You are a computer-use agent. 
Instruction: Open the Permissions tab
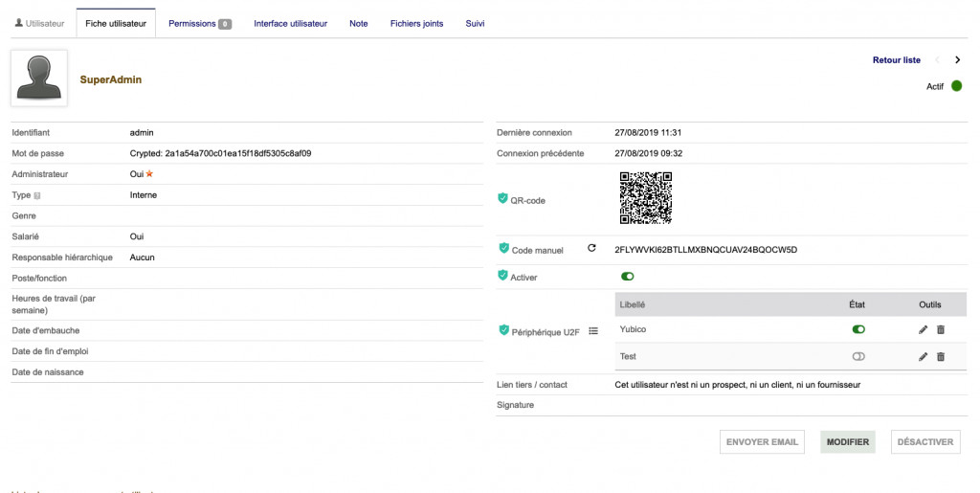[x=199, y=24]
